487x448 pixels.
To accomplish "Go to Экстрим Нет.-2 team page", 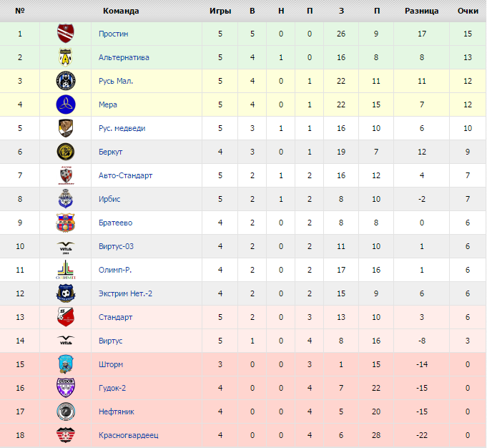I will pos(125,293).
